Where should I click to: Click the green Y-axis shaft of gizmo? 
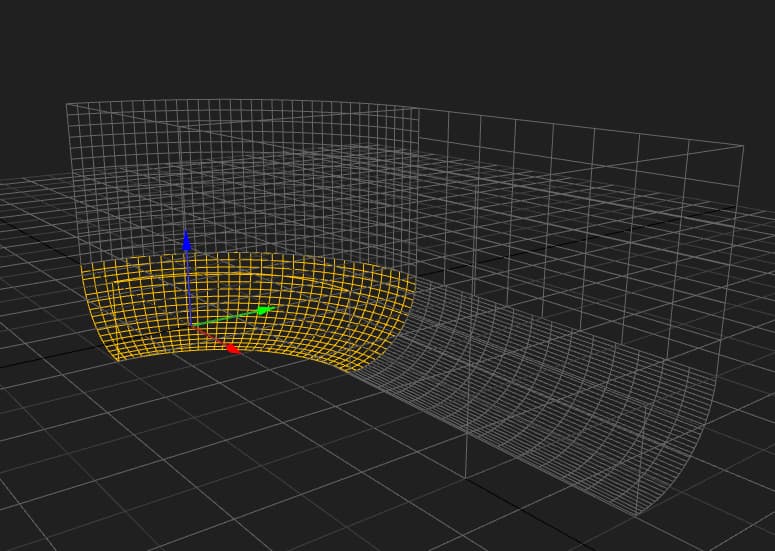[x=228, y=317]
